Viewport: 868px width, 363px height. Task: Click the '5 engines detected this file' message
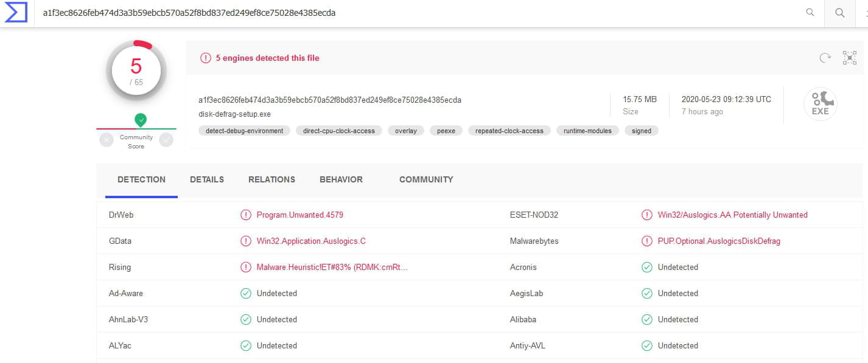[268, 58]
